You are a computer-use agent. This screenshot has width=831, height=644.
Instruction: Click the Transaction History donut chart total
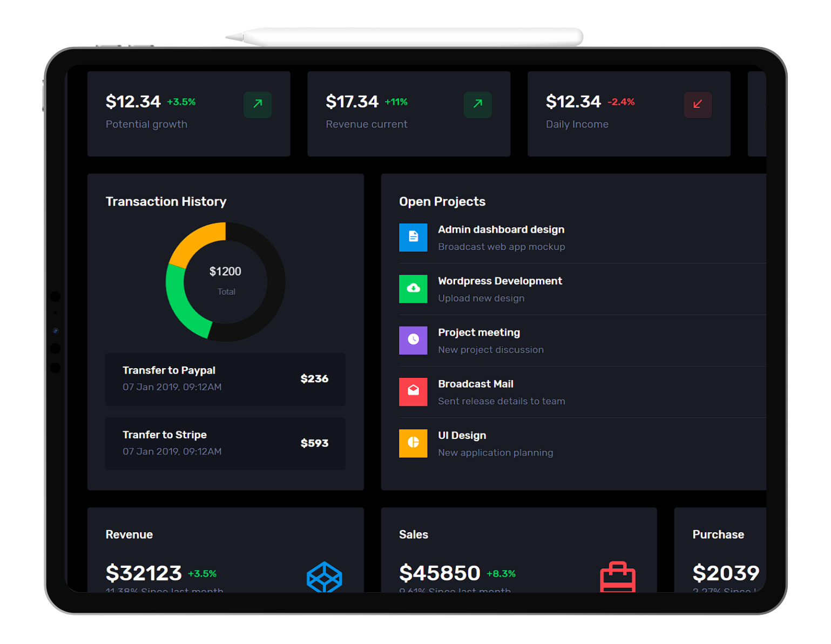[x=226, y=272]
